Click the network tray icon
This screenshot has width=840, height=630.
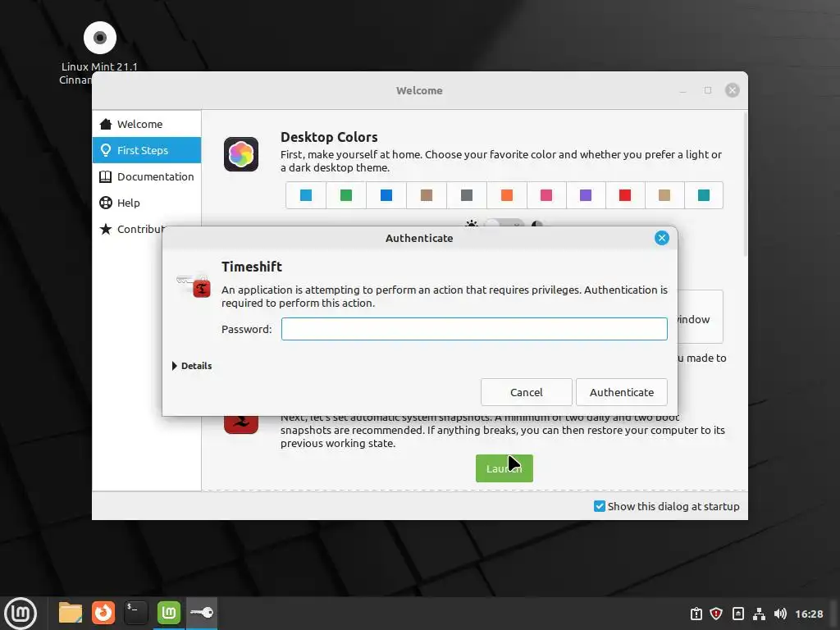[x=759, y=614]
